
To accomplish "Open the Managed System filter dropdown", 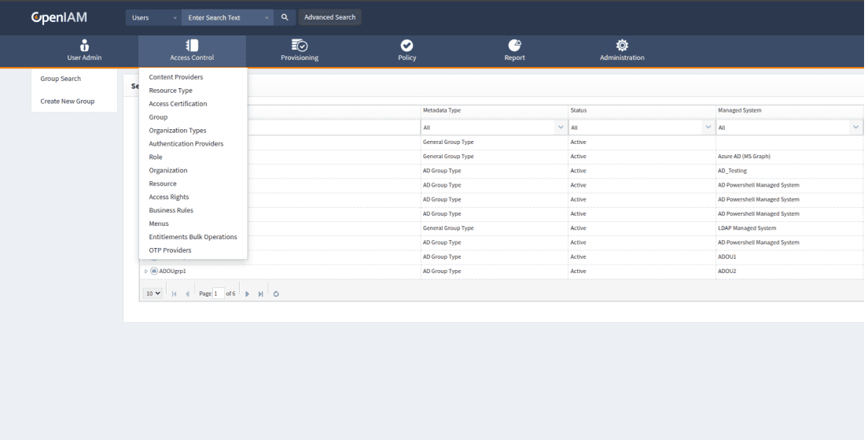I will [x=855, y=128].
